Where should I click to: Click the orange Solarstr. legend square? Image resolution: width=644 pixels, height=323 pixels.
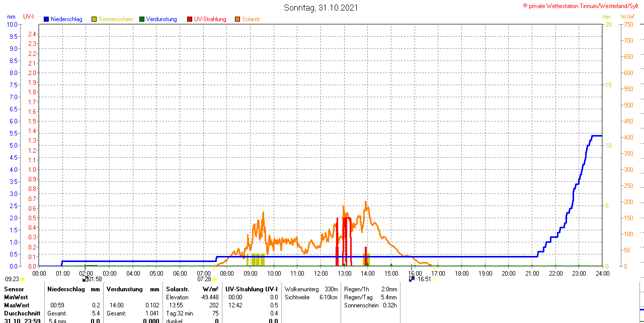[x=237, y=19]
